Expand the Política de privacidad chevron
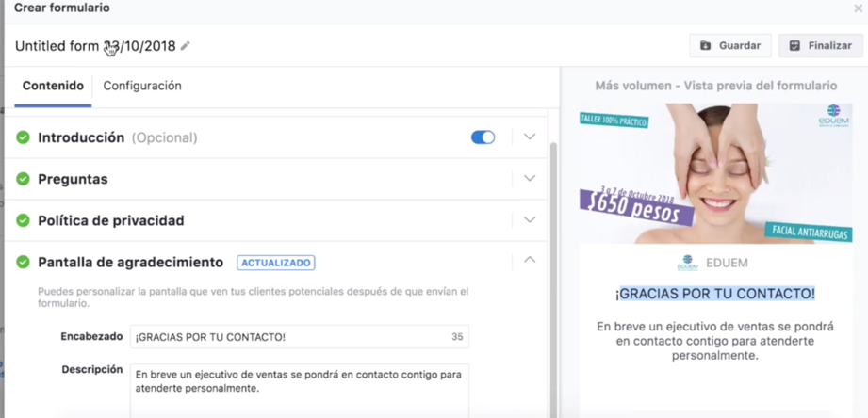This screenshot has height=418, width=868. pyautogui.click(x=530, y=220)
